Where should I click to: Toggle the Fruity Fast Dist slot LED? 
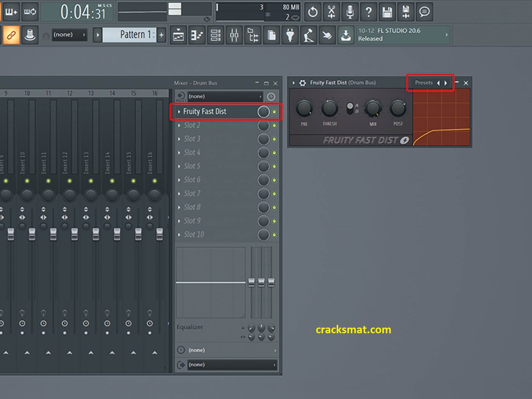(x=274, y=112)
